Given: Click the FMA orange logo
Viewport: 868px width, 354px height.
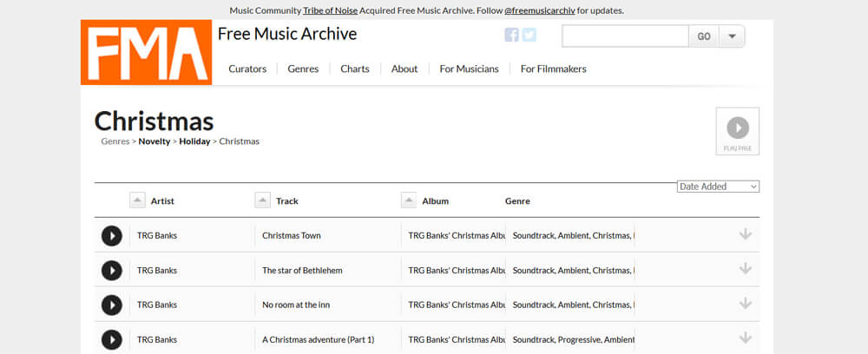Looking at the screenshot, I should pos(146,53).
